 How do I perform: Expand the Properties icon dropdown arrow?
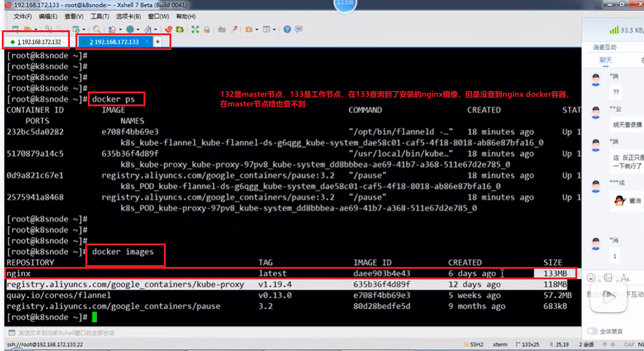(x=84, y=30)
